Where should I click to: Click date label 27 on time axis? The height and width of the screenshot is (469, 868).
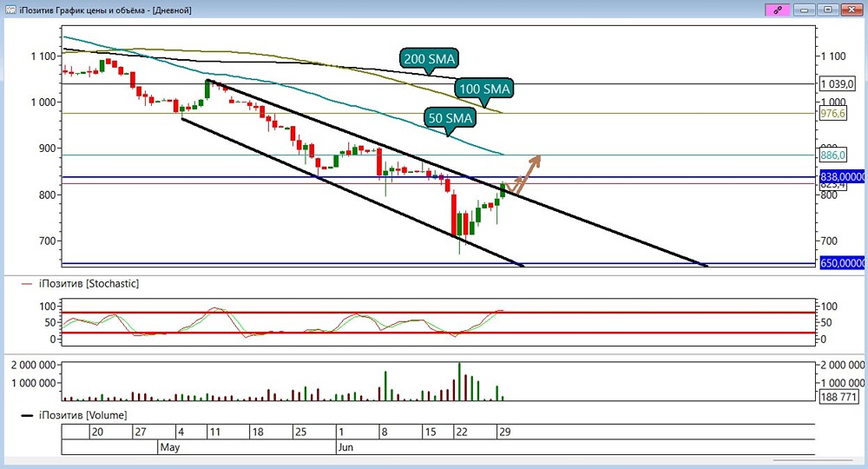(141, 432)
